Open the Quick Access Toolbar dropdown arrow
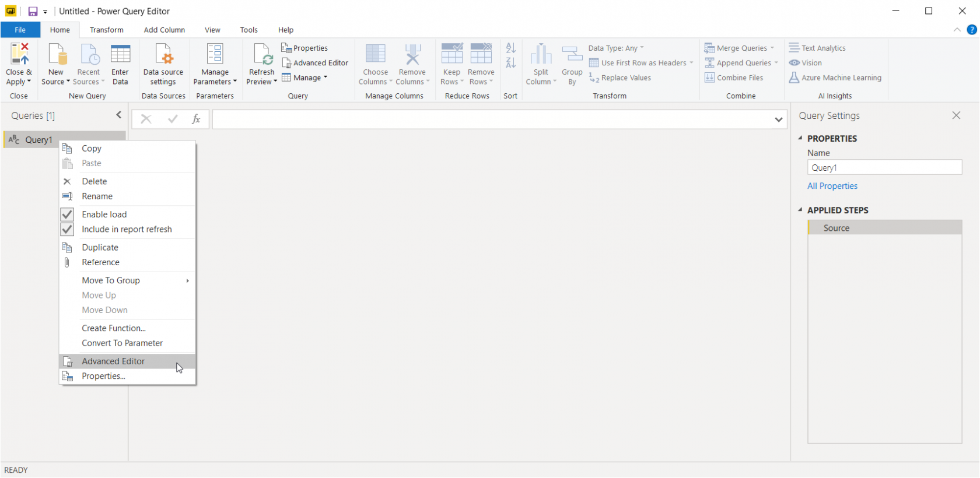980x478 pixels. pyautogui.click(x=45, y=12)
